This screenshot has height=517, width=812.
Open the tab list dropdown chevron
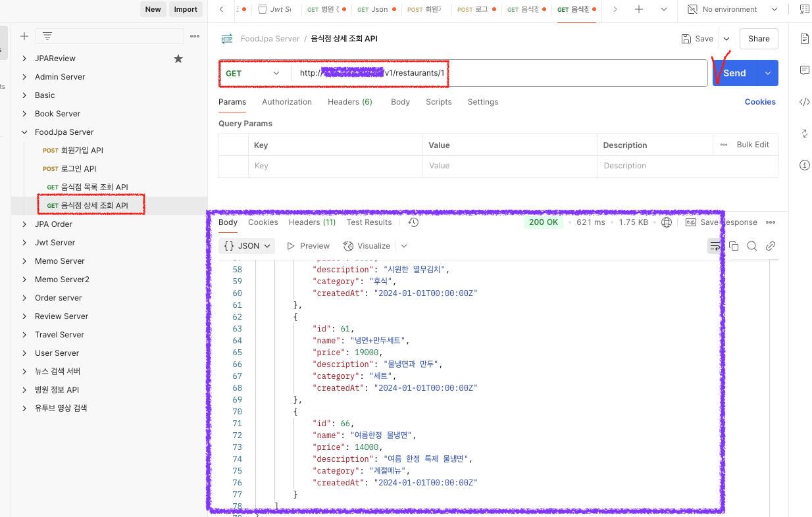pyautogui.click(x=663, y=9)
